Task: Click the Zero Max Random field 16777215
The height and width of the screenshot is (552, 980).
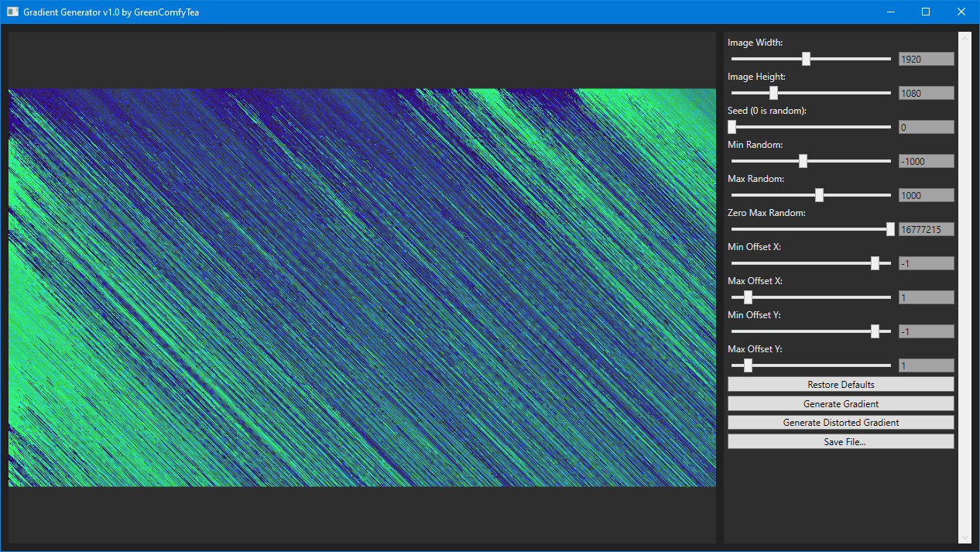Action: coord(926,229)
